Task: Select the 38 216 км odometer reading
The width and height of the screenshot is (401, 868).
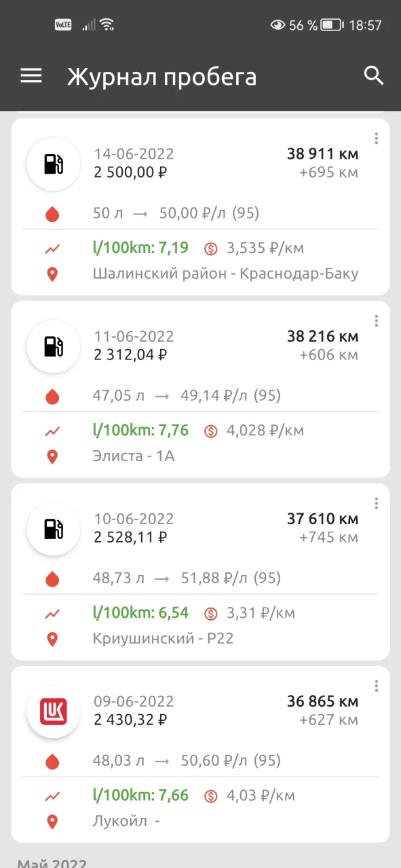Action: coord(322,336)
